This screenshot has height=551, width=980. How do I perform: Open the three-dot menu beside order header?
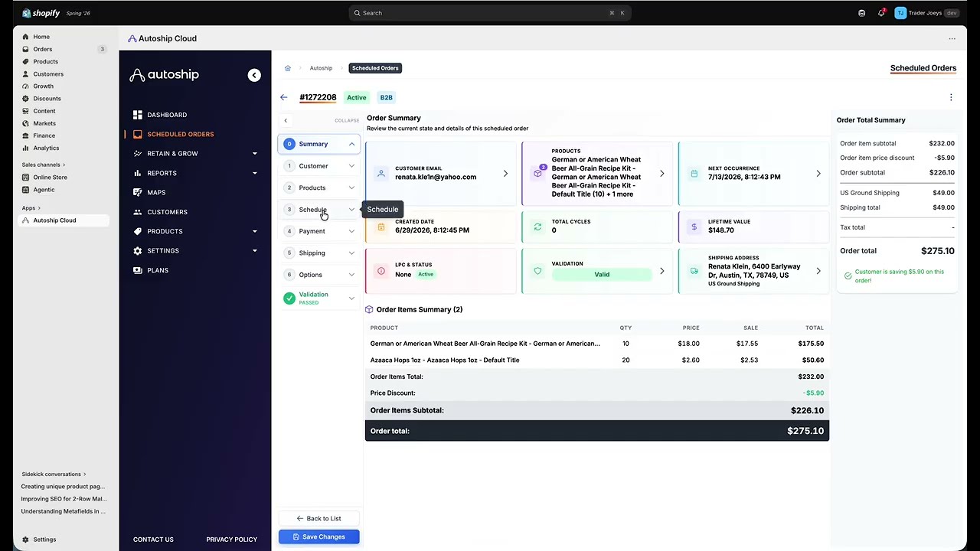[951, 97]
